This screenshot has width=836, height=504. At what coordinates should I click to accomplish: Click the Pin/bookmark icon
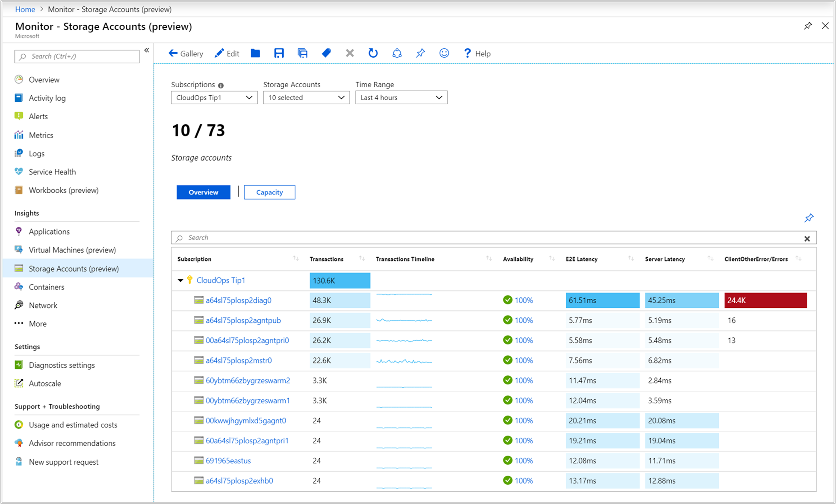(420, 53)
